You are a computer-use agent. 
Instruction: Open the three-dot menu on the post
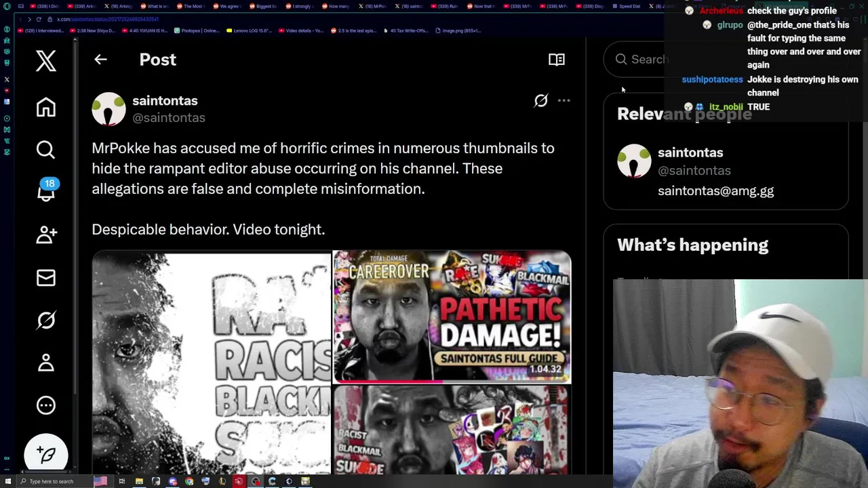point(564,100)
